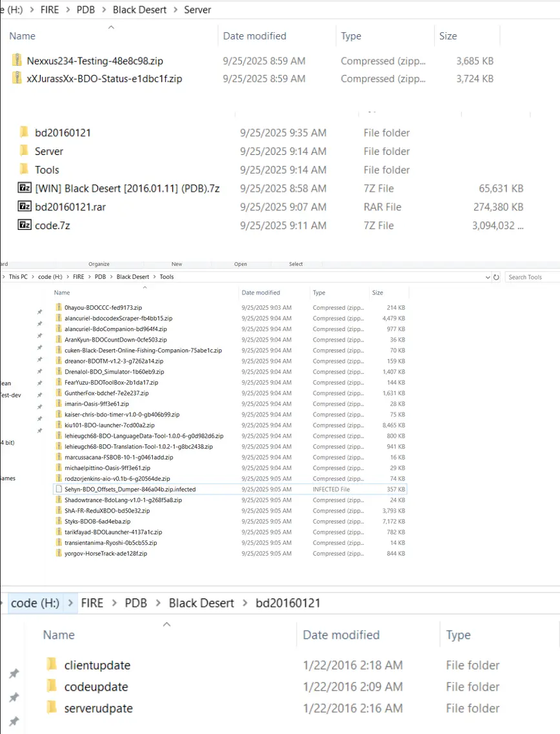Navigate to FIRE in top breadcrumb path
The height and width of the screenshot is (734, 560).
click(50, 10)
